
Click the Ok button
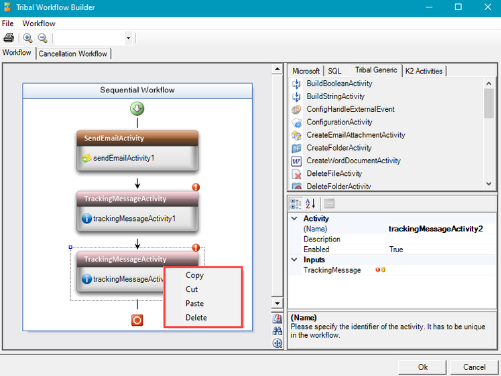(423, 367)
